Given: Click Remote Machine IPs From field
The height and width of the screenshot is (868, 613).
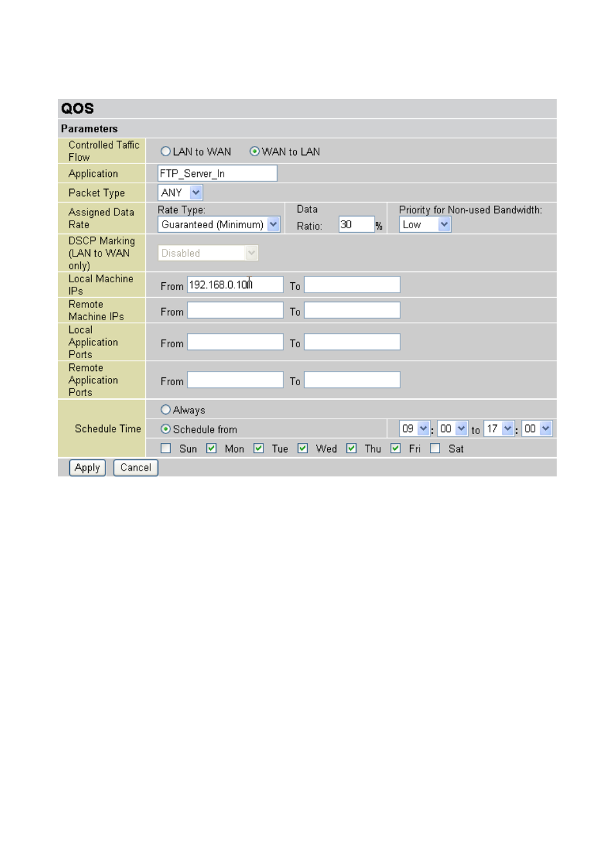Looking at the screenshot, I should [235, 311].
